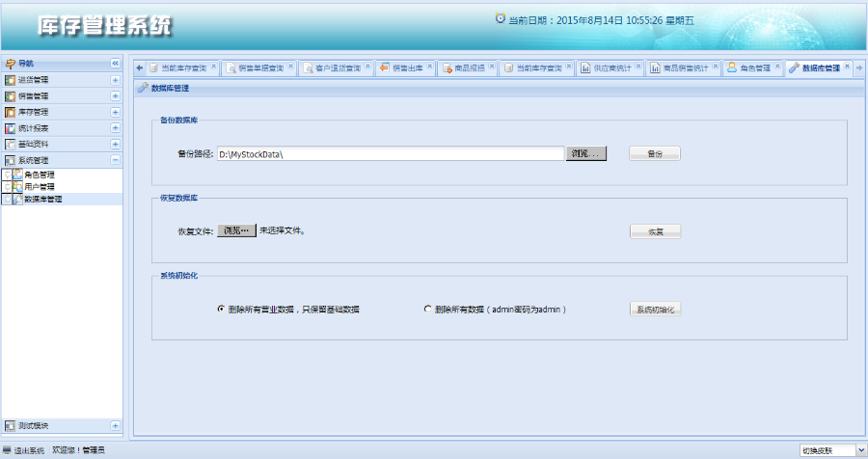Screen dimensions: 868x459
Task: Expand the 库存管理 section
Action: point(115,112)
